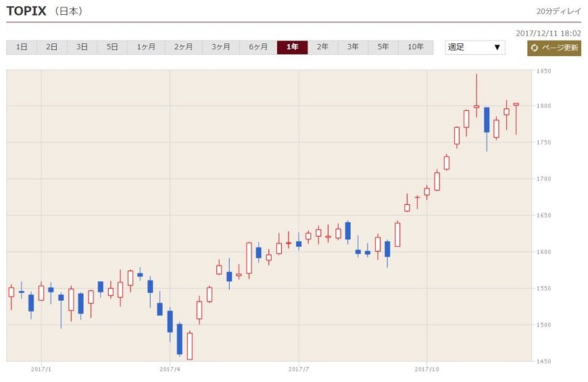Image resolution: width=588 pixels, height=382 pixels.
Task: Switch chart to 3年 range
Action: (x=353, y=47)
